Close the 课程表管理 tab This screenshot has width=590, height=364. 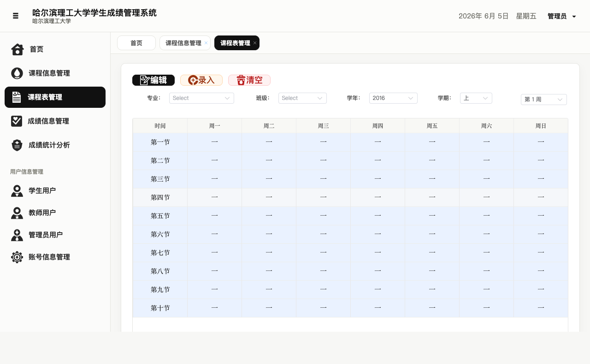click(x=255, y=43)
